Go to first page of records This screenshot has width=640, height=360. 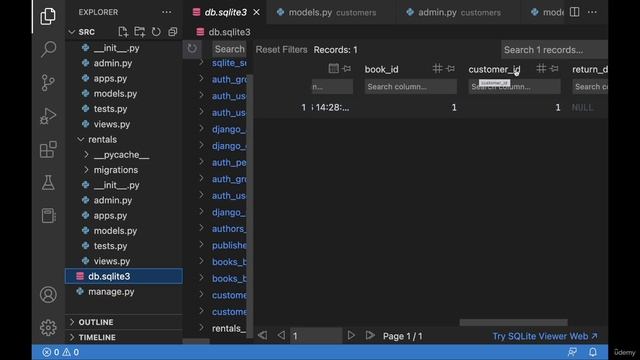[262, 336]
